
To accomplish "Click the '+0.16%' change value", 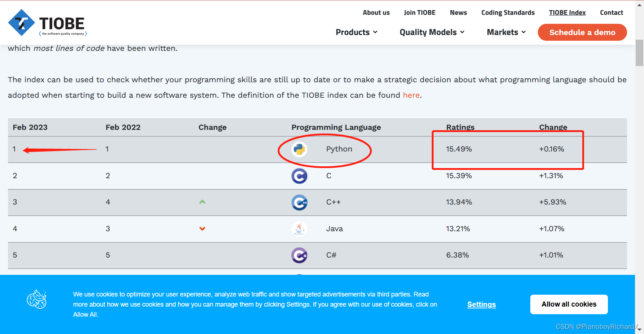I will click(552, 149).
